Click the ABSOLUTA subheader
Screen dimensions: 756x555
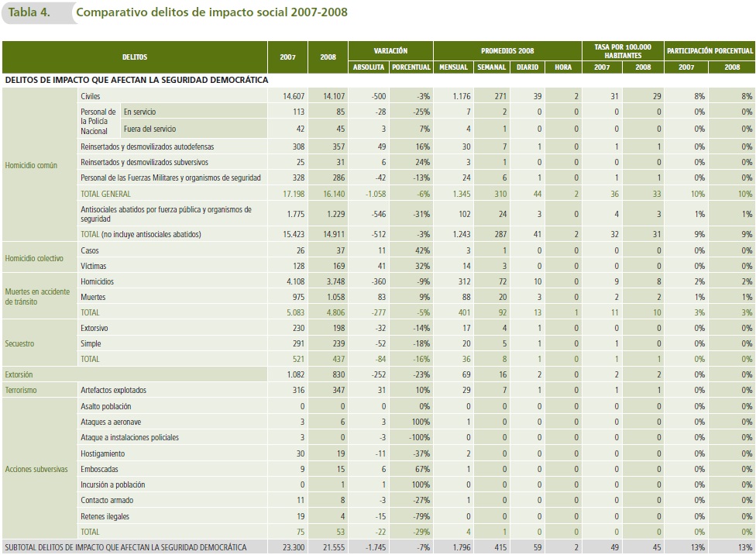(369, 67)
